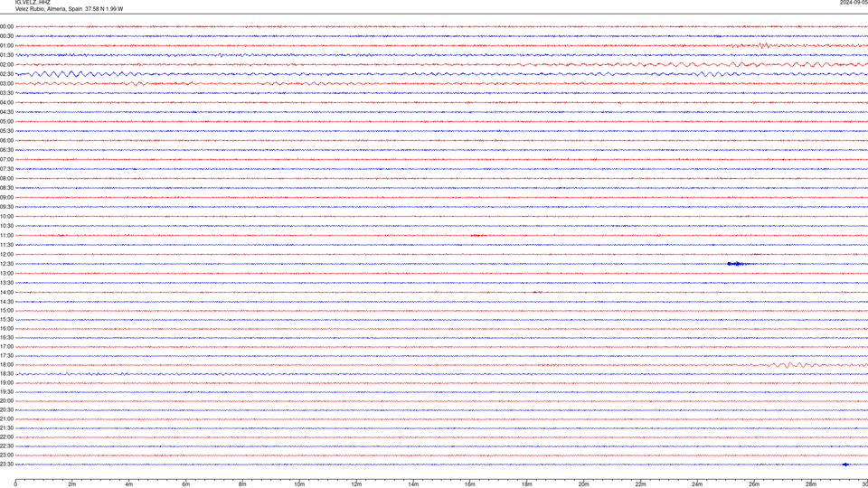Select the 4m axis tick label
This screenshot has width=868, height=488.
point(129,484)
